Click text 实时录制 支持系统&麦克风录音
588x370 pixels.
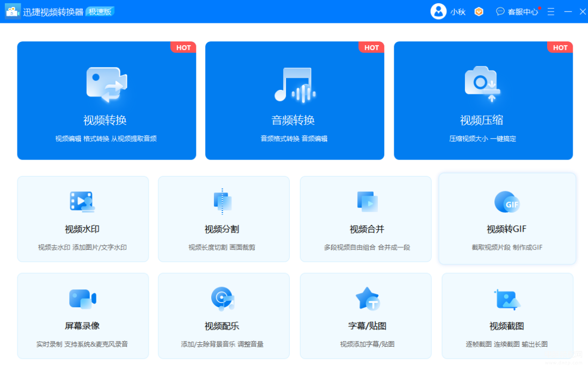[82, 344]
